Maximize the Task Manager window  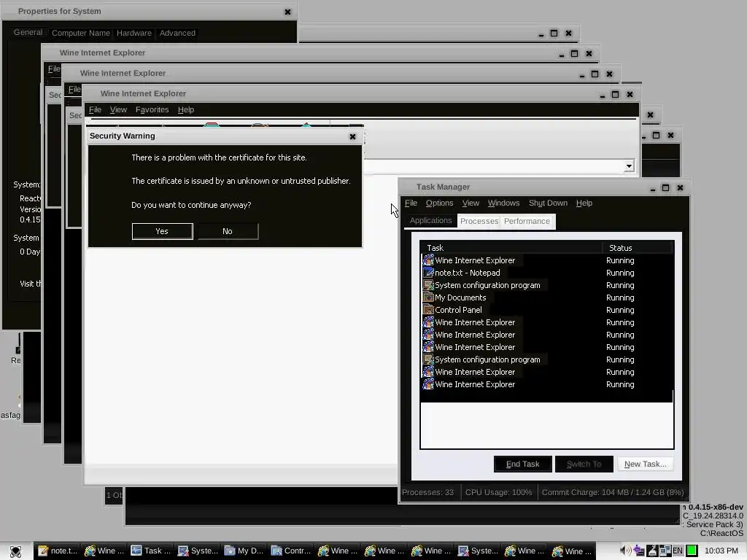point(665,188)
